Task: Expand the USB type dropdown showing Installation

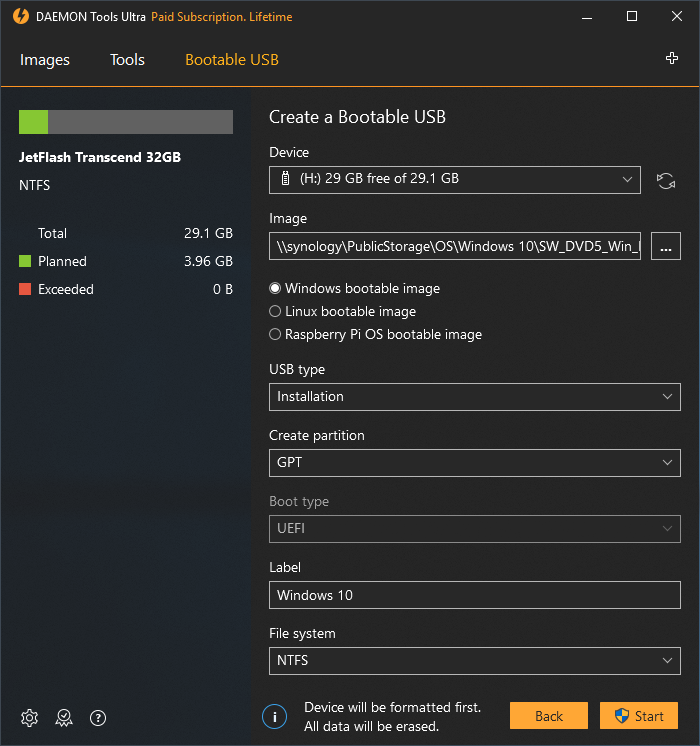Action: 474,397
